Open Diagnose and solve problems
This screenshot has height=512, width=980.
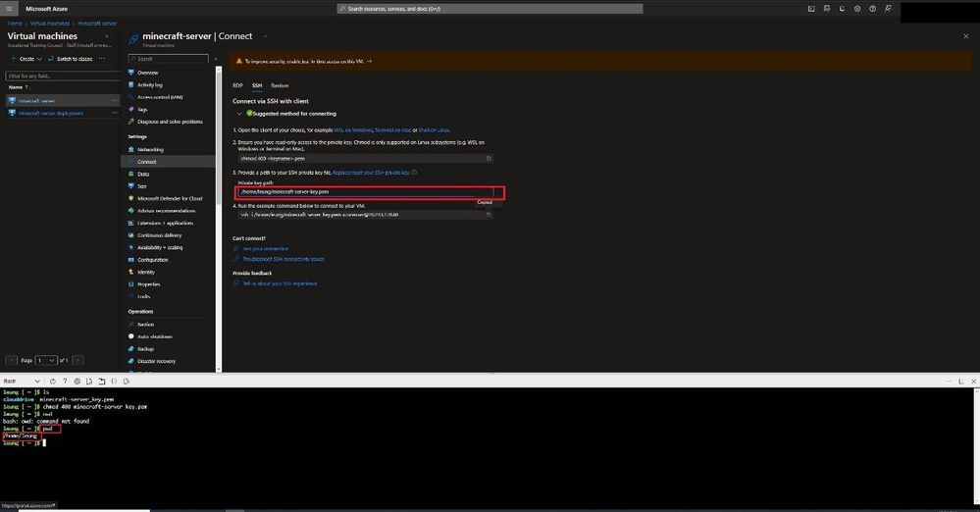coord(169,122)
